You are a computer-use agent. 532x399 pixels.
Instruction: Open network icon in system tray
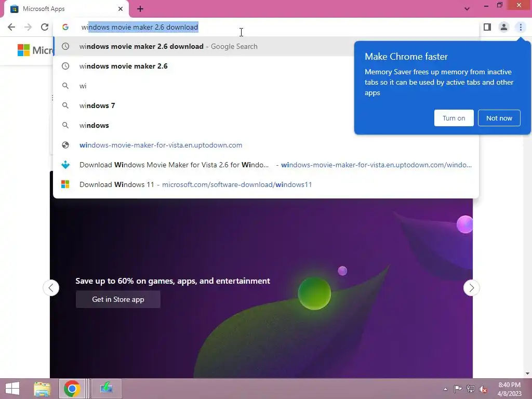(471, 389)
